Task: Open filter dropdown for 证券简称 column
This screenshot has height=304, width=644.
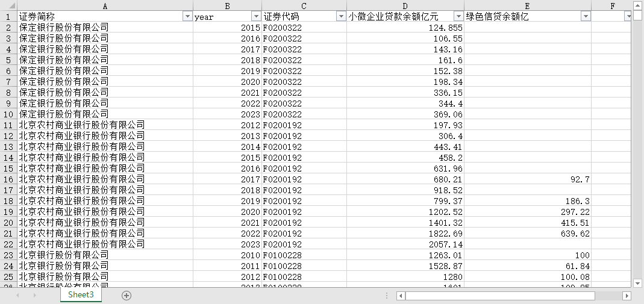Action: pos(188,16)
